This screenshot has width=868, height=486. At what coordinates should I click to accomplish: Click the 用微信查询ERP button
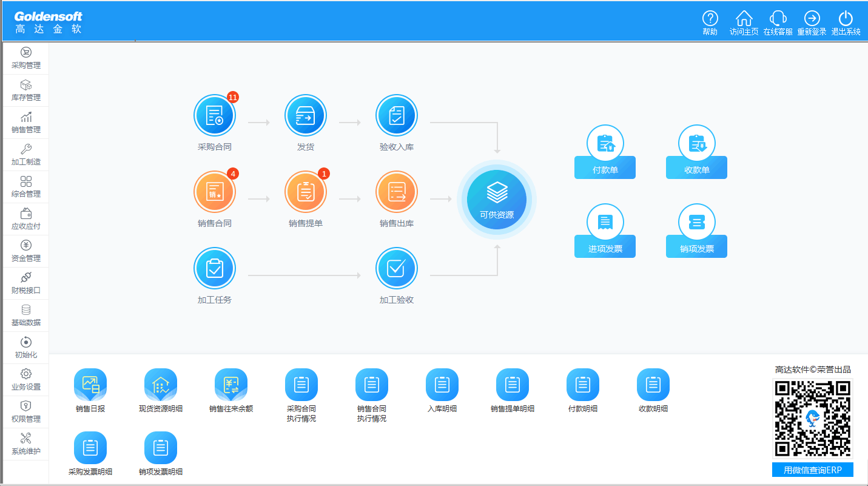click(x=812, y=470)
